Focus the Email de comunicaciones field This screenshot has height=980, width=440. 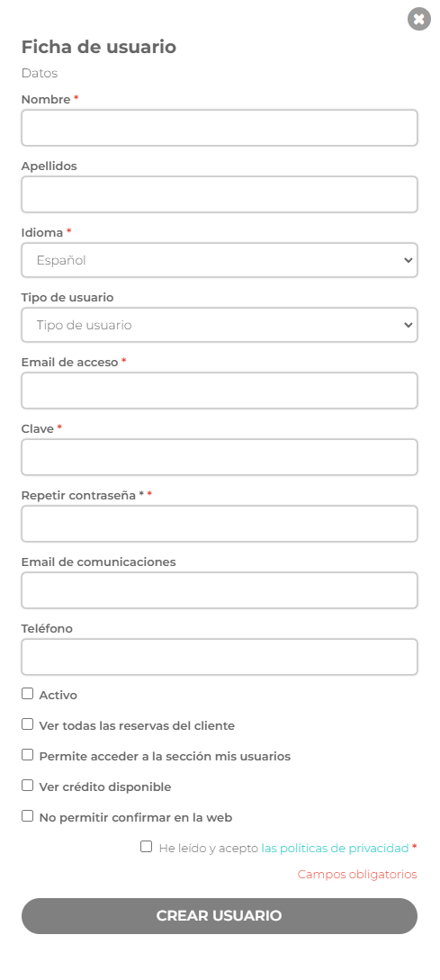(x=220, y=590)
